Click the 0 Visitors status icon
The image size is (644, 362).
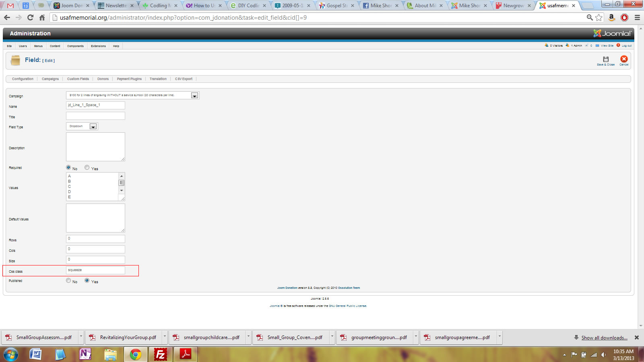click(546, 45)
